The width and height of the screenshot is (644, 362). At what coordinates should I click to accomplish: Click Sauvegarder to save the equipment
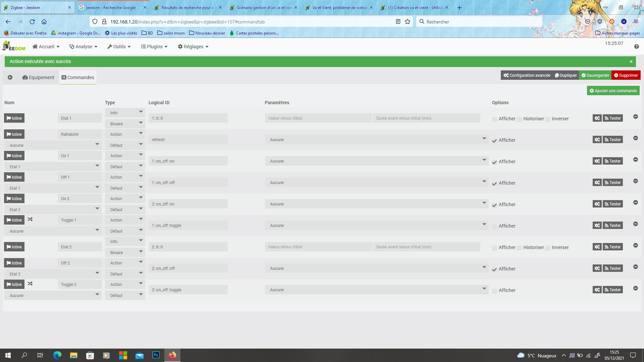[595, 75]
